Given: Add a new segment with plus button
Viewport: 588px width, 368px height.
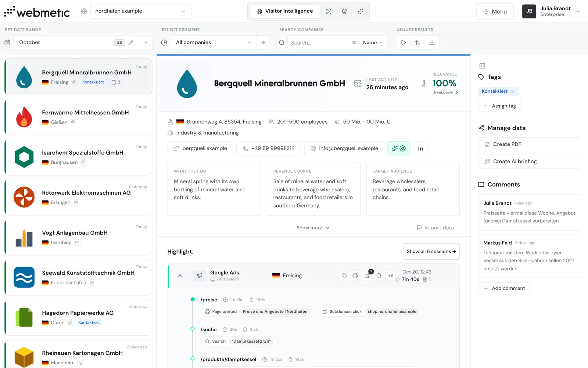Looking at the screenshot, I should point(263,43).
